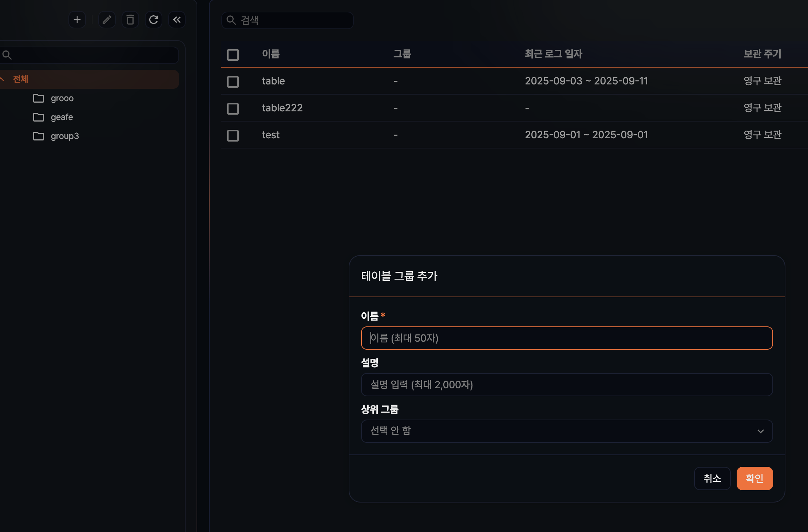Select the group3 entry in the tree
Image resolution: width=808 pixels, height=532 pixels.
[64, 136]
